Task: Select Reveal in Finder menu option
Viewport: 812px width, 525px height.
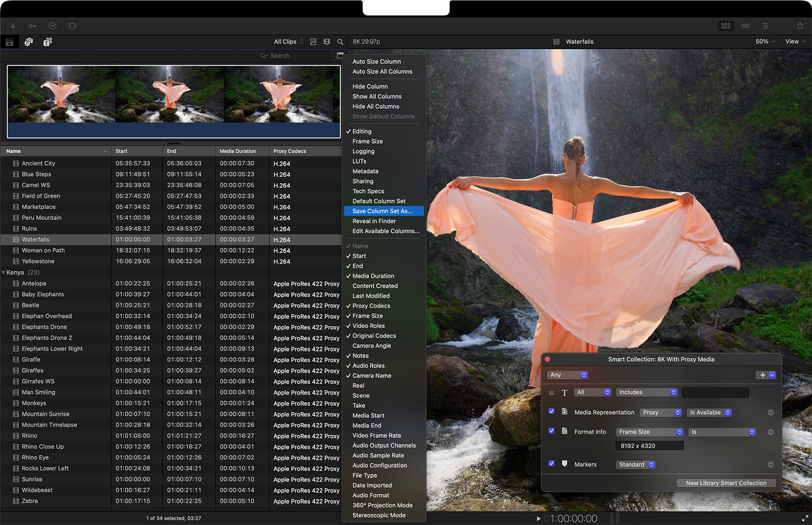Action: point(374,221)
